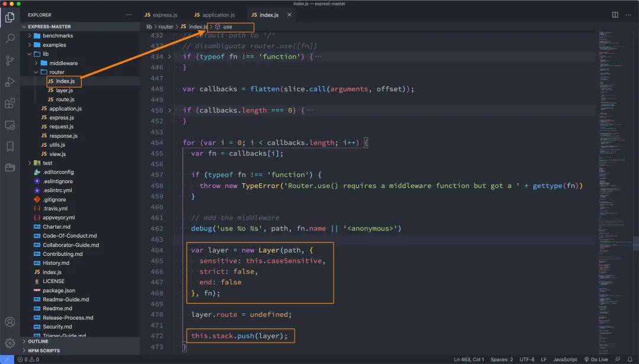Open the notifications bell in status bar
Viewport: 639px width, 364px height.
(x=630, y=359)
